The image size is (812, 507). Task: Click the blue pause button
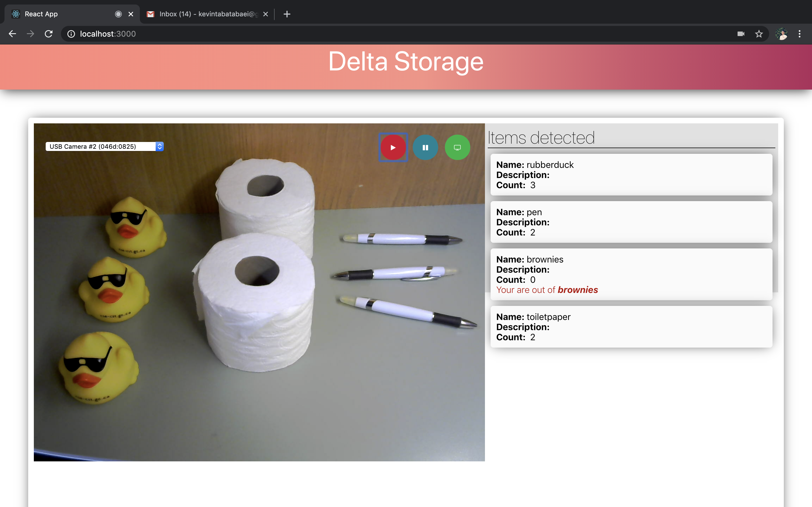tap(425, 148)
